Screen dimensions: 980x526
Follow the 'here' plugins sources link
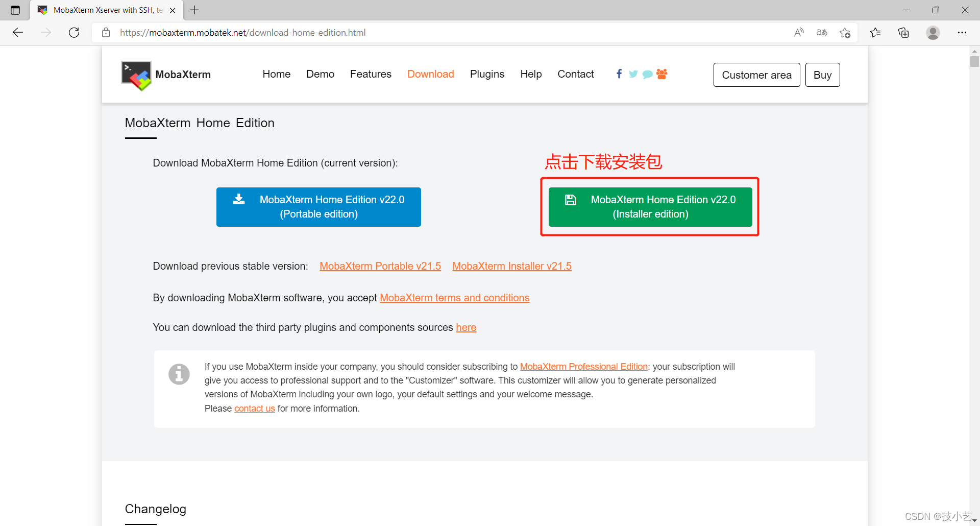click(x=466, y=327)
